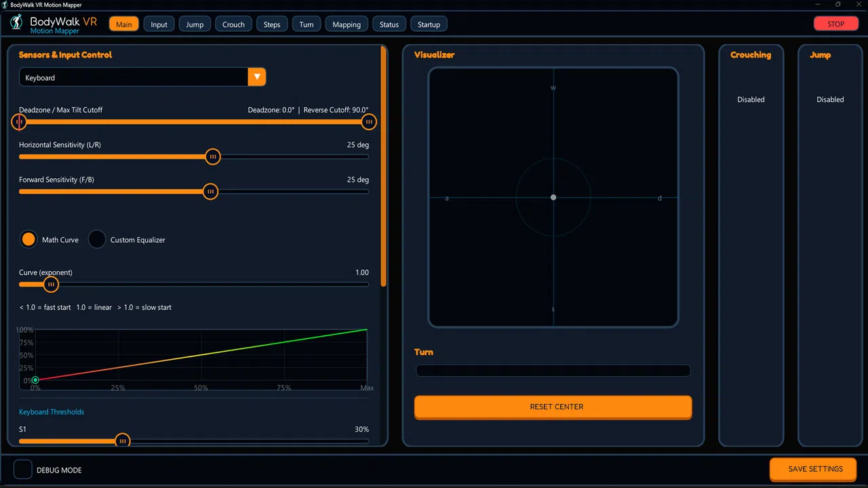The height and width of the screenshot is (488, 868).
Task: Select the Math Curve radio button
Action: (28, 239)
